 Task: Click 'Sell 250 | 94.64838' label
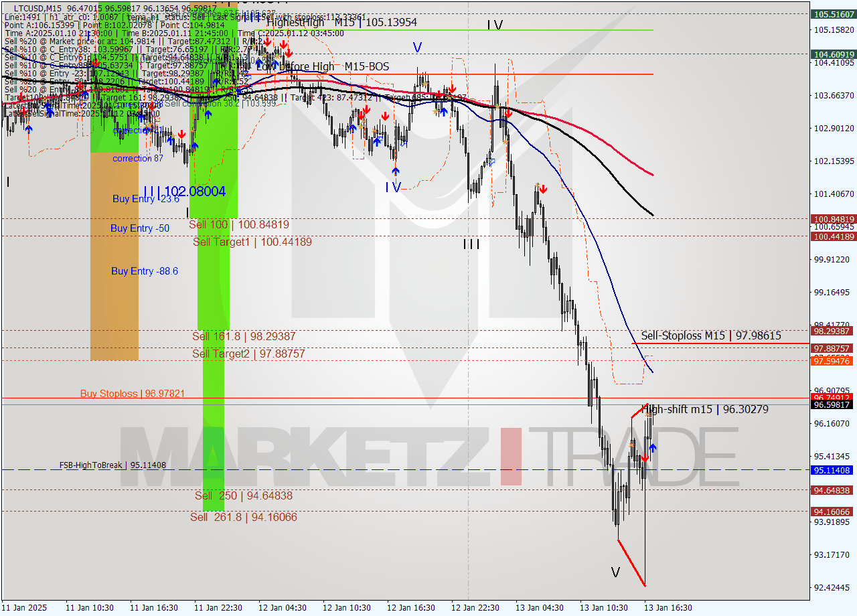(244, 495)
